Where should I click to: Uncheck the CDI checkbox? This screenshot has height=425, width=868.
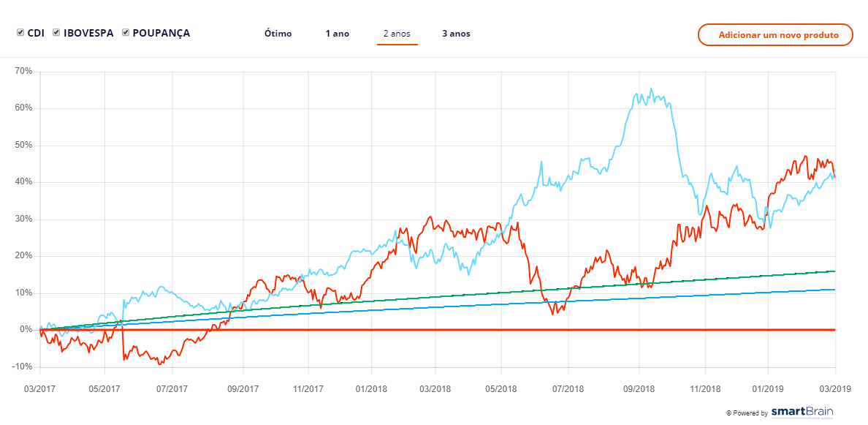pos(20,33)
